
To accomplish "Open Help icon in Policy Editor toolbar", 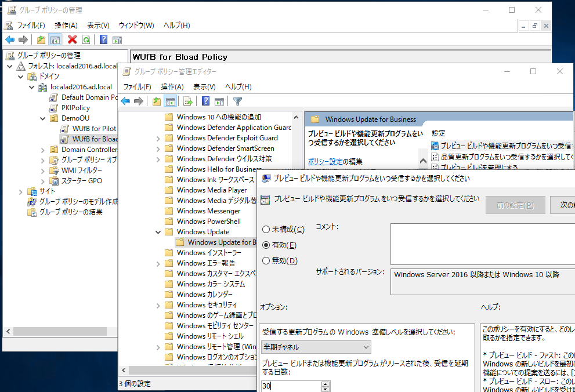I will pyautogui.click(x=206, y=101).
